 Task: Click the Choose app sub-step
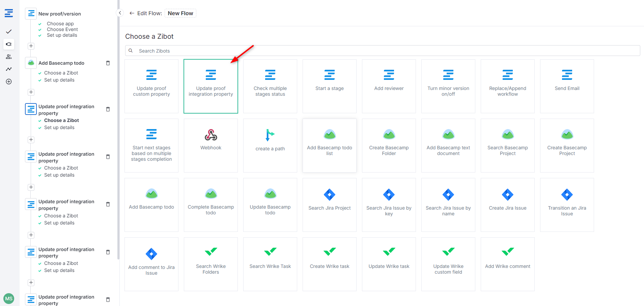(x=60, y=24)
